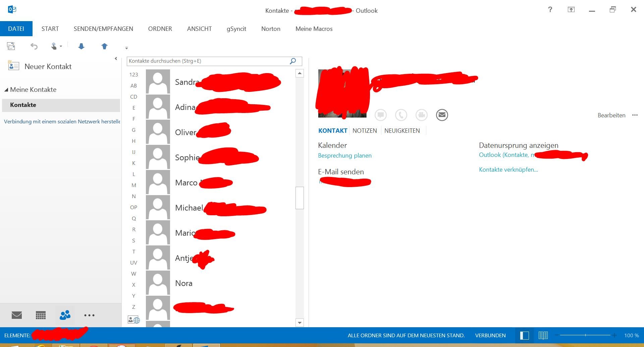Image resolution: width=644 pixels, height=347 pixels.
Task: Open the gSyncit tab
Action: [236, 29]
